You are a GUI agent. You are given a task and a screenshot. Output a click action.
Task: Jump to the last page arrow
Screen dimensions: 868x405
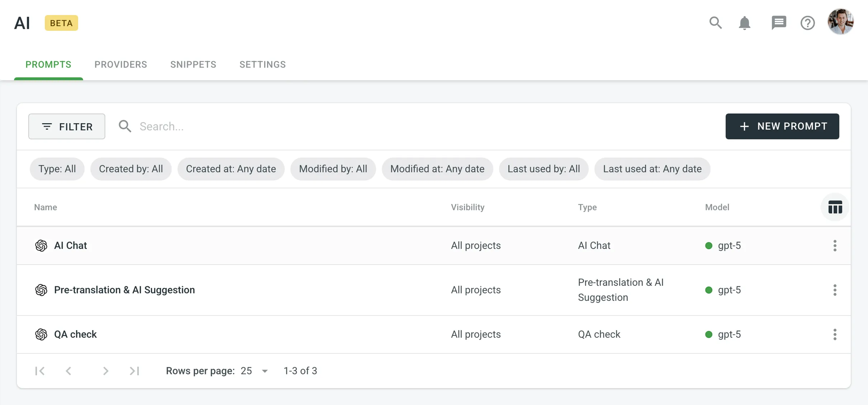coord(134,371)
